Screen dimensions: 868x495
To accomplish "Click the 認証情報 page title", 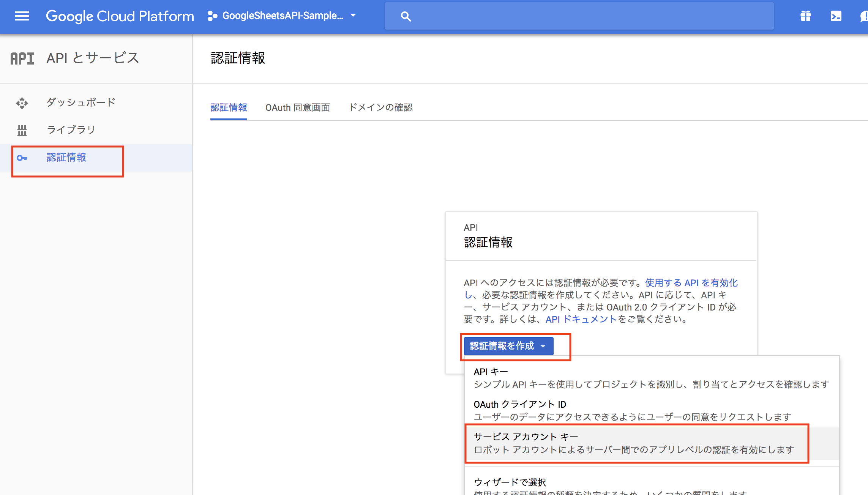I will [238, 58].
